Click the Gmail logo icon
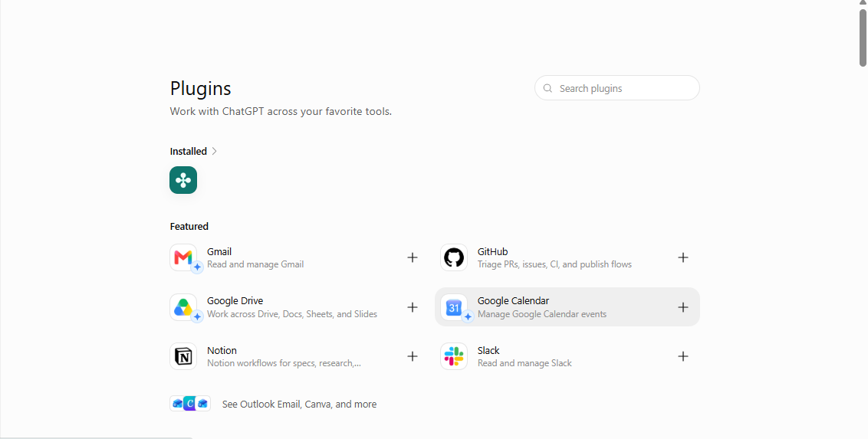This screenshot has height=439, width=868. coord(183,257)
